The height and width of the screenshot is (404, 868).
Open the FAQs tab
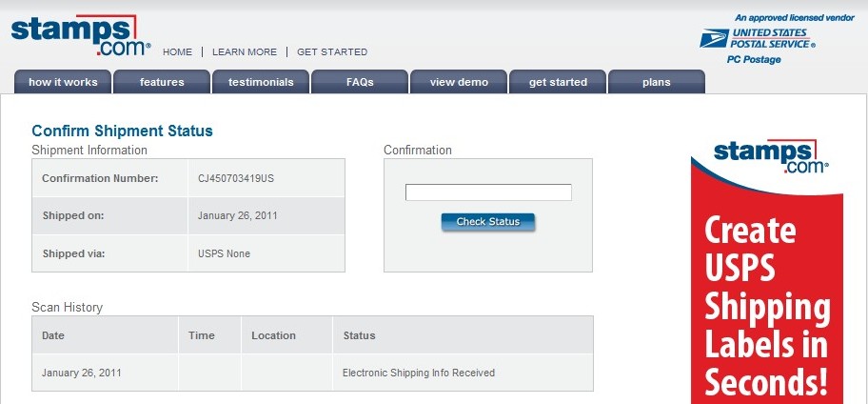click(360, 82)
